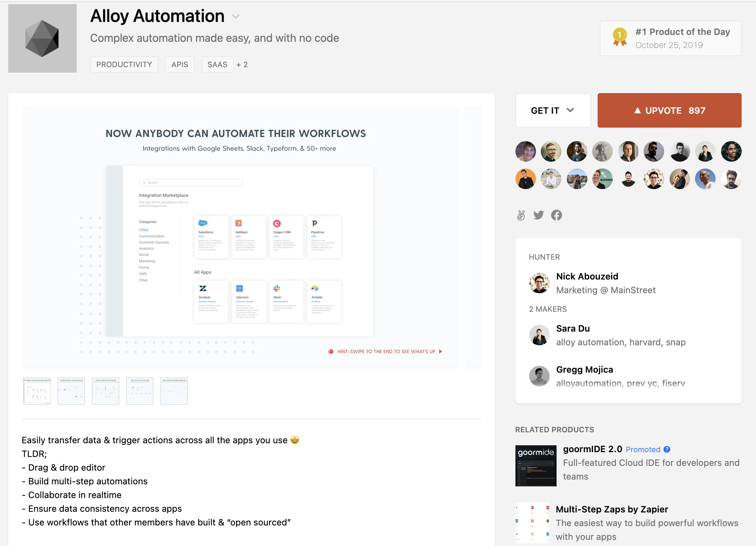The image size is (756, 546).
Task: Share on Facebook using the icon
Action: pos(556,215)
